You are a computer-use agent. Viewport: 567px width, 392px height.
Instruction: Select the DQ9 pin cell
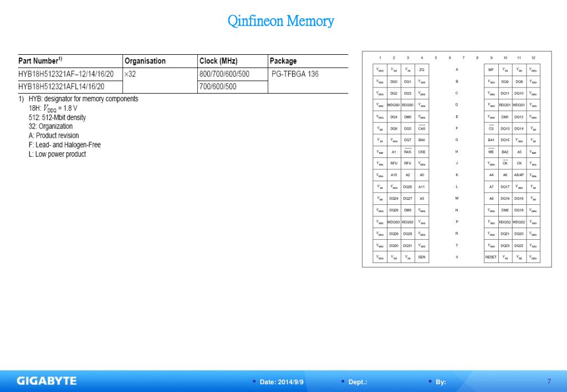pyautogui.click(x=505, y=81)
